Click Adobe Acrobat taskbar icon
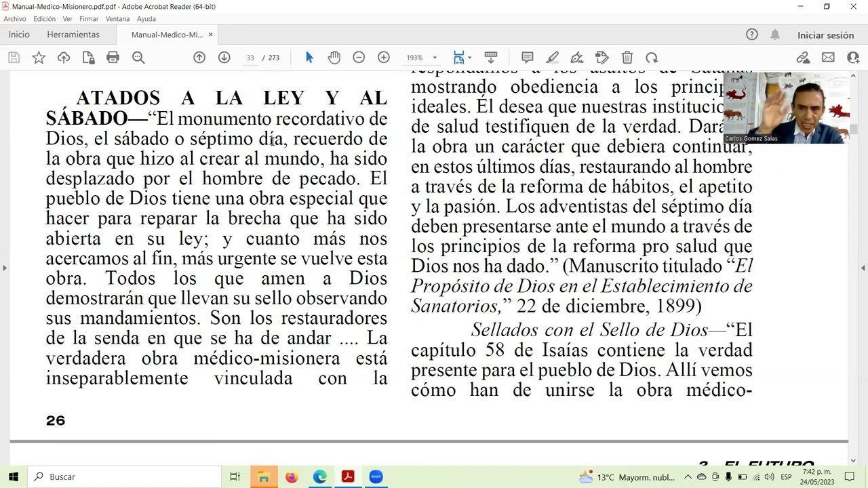 point(348,476)
